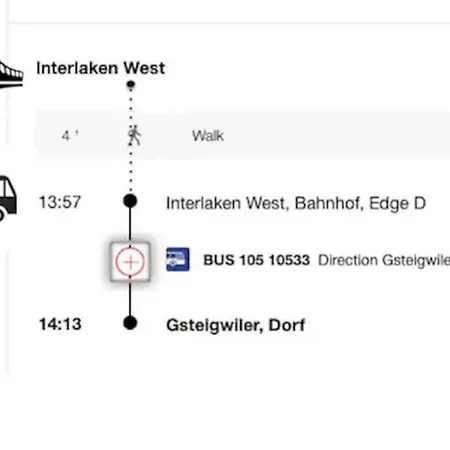Open Interlaken West, Bahnhof, Edge D stop
This screenshot has width=450, height=450.
296,203
